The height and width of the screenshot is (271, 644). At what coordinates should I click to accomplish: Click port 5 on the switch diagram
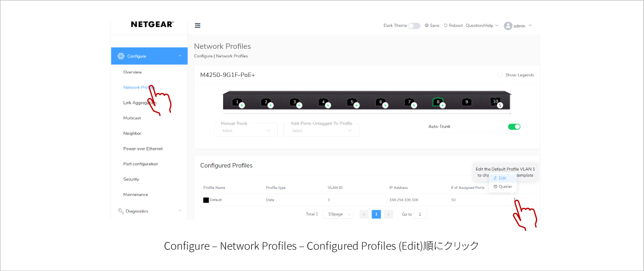pos(351,102)
